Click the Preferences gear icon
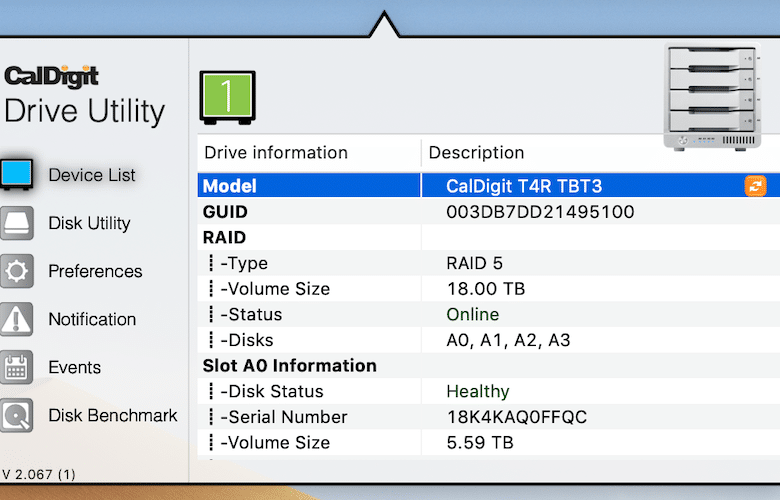This screenshot has height=500, width=780. coord(17,271)
